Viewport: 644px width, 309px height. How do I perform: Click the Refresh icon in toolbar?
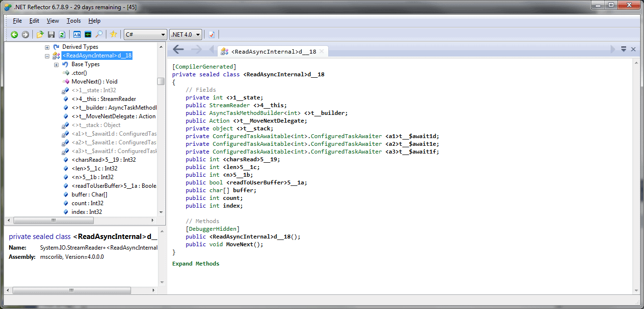tap(62, 34)
